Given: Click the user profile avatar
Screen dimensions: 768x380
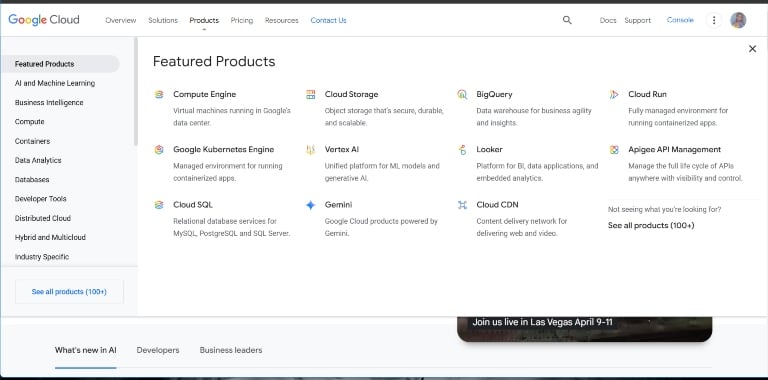Looking at the screenshot, I should [x=738, y=20].
